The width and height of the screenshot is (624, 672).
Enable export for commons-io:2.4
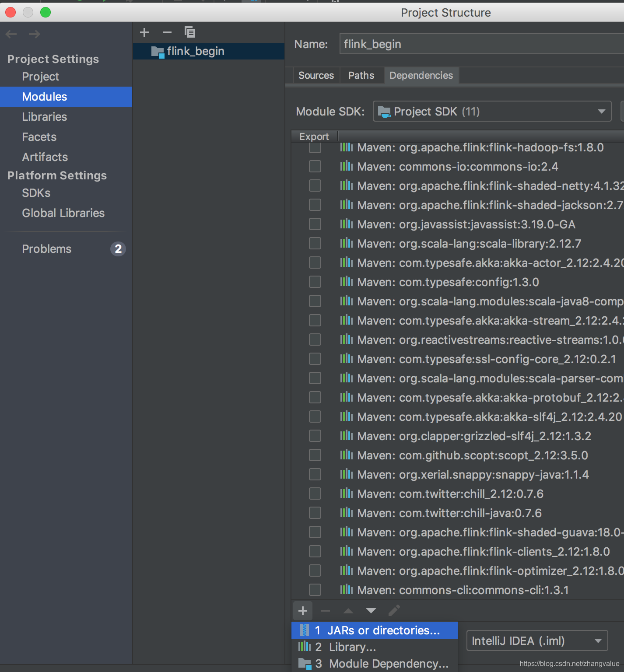click(x=315, y=166)
